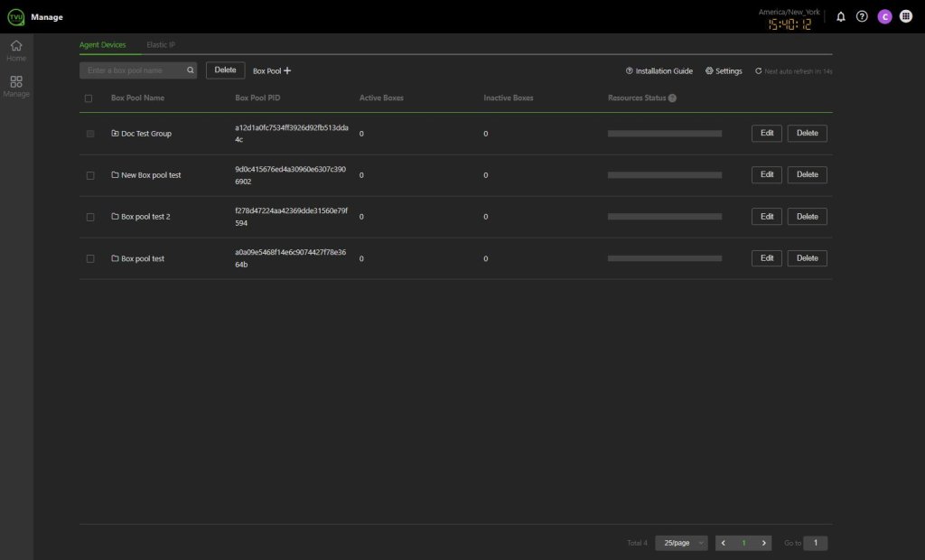This screenshot has width=925, height=560.
Task: Click the folder icon of Doc Test Group
Action: 115,134
